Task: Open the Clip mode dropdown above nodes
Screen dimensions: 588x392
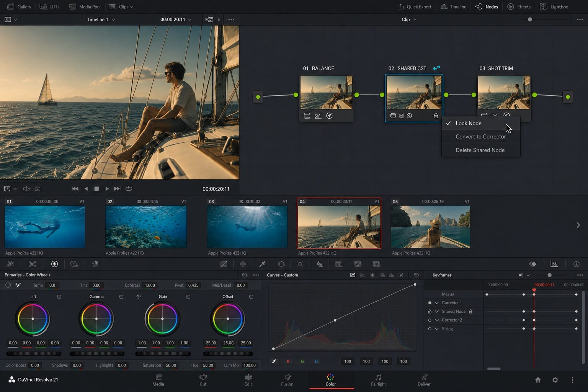Action: coord(409,19)
